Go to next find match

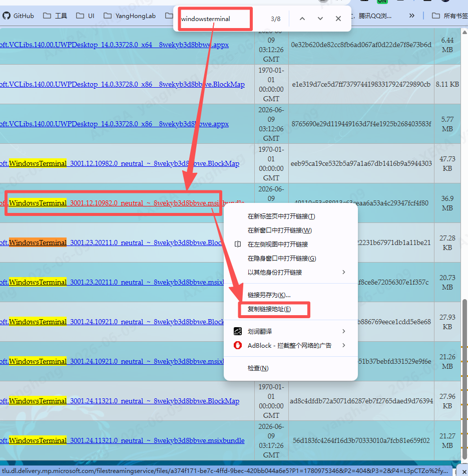pos(320,19)
